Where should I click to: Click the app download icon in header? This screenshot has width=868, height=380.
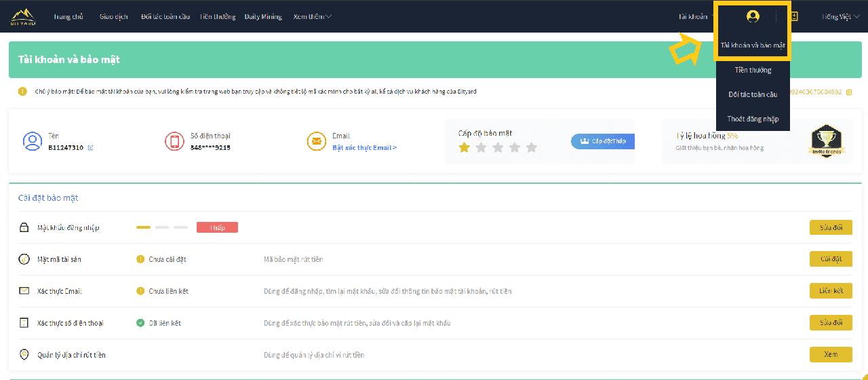(x=794, y=16)
